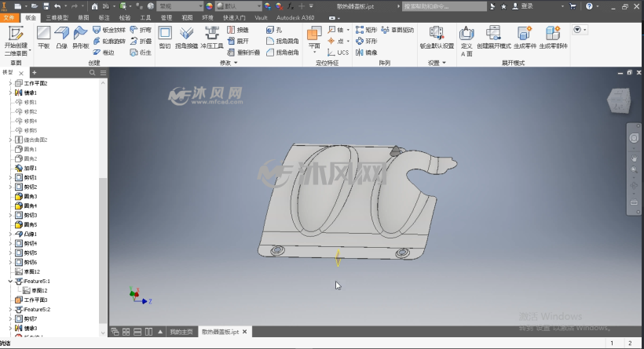Switch to the 工具 ribbon tab
Viewport: 644px width, 349px height.
tap(145, 17)
